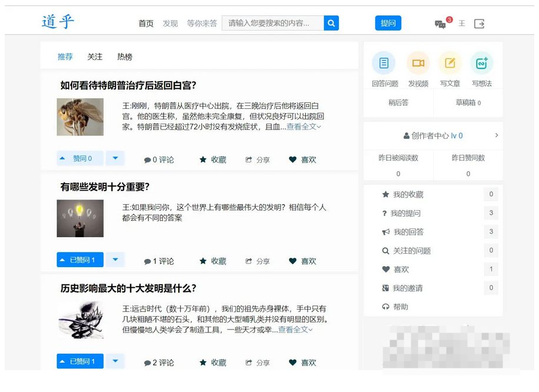Open question 如何看待特朗普治疗后返回白宫?
This screenshot has width=539, height=392.
pyautogui.click(x=128, y=85)
